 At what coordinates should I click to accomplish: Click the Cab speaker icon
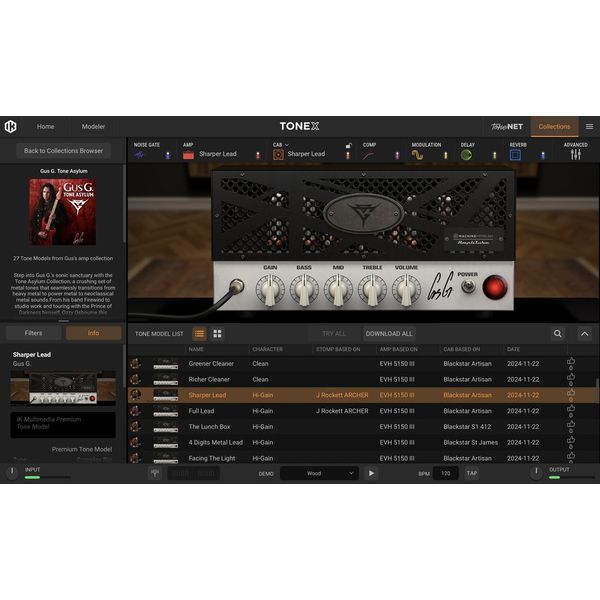278,155
